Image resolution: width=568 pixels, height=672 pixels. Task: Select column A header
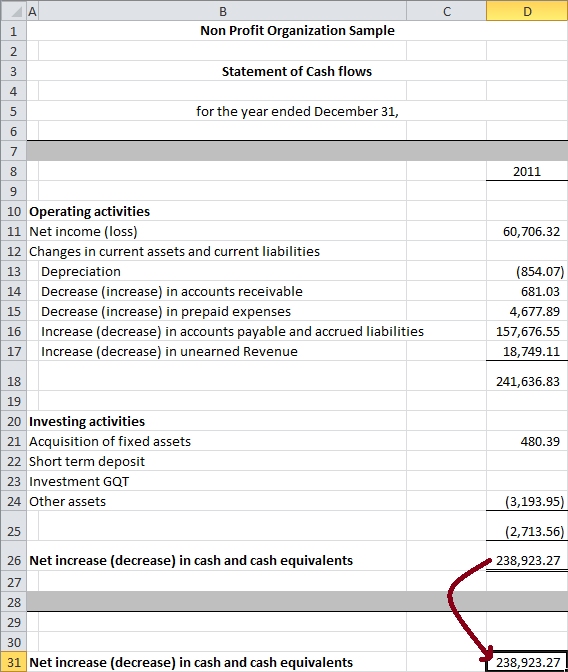point(33,11)
